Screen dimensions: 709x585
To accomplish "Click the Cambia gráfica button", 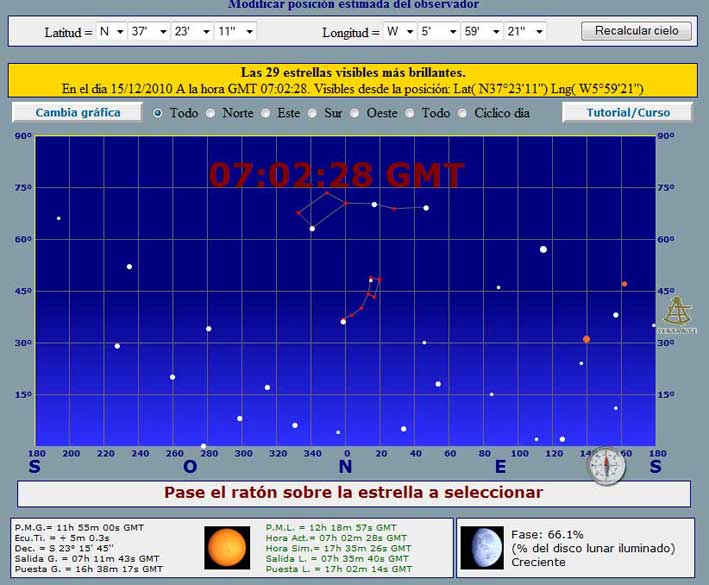I will pyautogui.click(x=78, y=112).
